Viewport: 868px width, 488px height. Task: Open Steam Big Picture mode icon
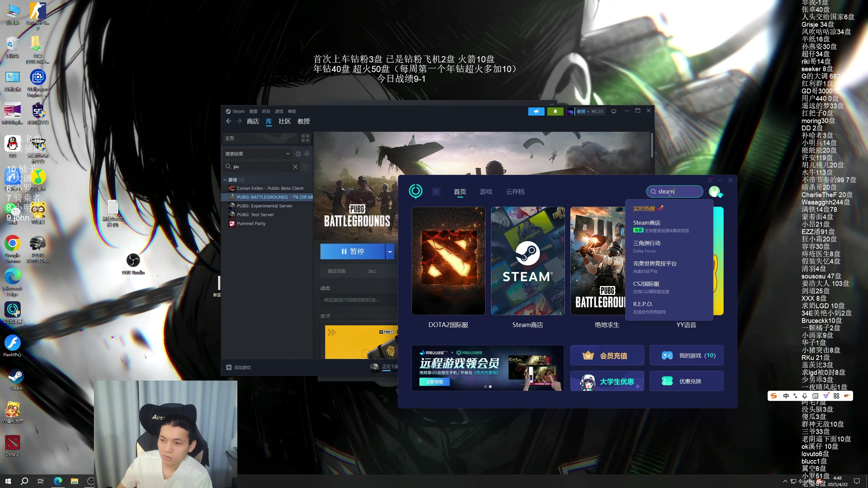coord(613,111)
